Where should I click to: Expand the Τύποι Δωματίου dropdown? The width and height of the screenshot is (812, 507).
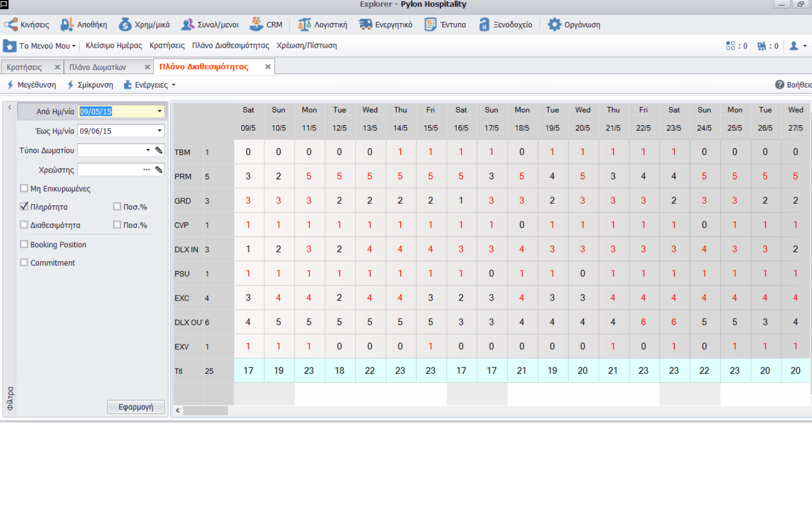[148, 151]
